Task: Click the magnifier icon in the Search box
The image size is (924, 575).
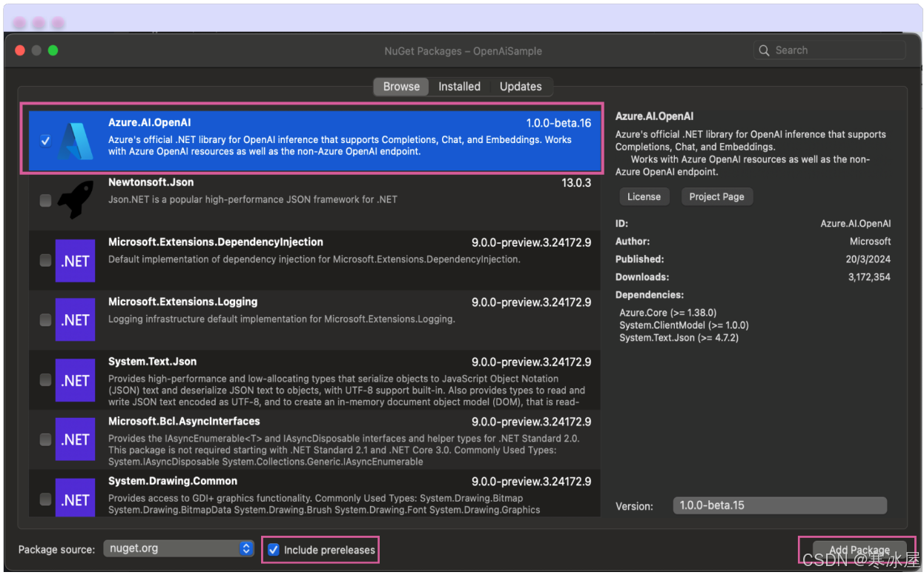Action: (765, 50)
